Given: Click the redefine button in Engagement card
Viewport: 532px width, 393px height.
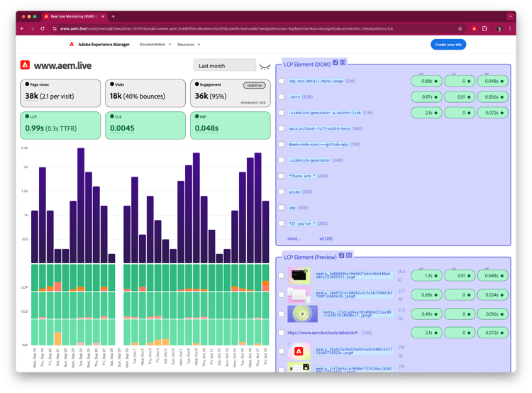Looking at the screenshot, I should click(x=254, y=85).
